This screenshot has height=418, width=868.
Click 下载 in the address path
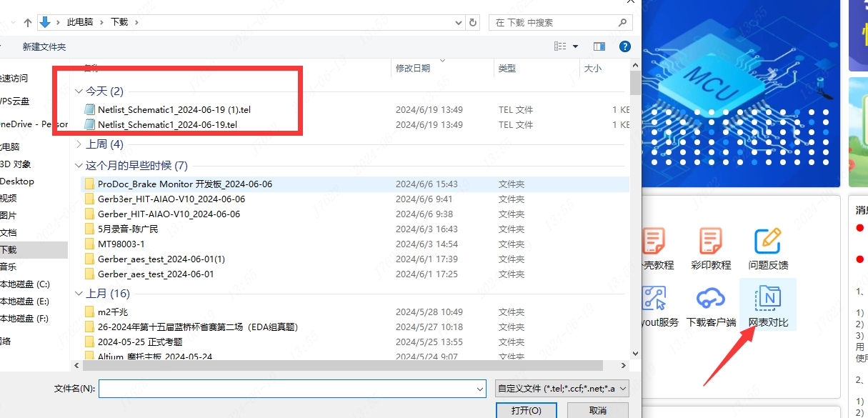coord(119,22)
